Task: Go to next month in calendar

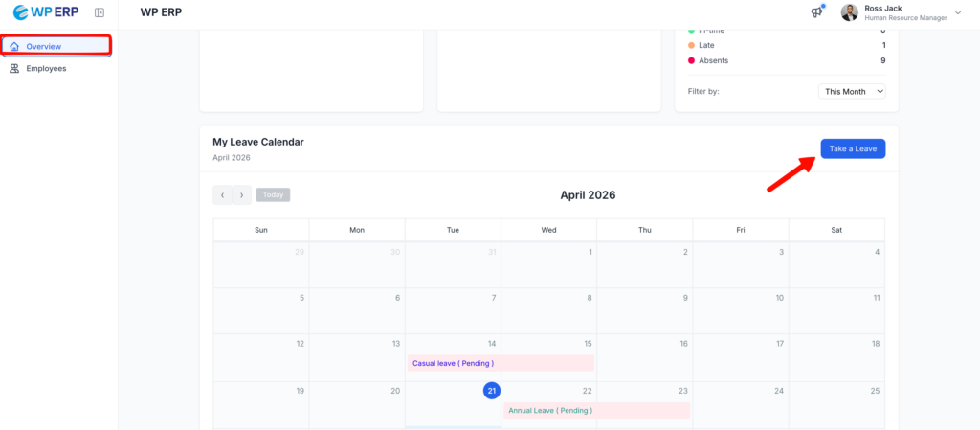Action: [241, 195]
